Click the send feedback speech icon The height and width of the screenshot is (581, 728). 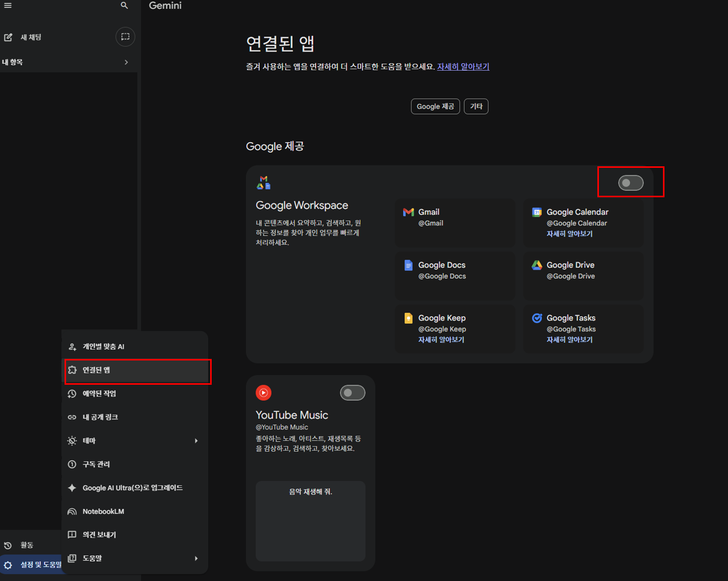pos(72,535)
